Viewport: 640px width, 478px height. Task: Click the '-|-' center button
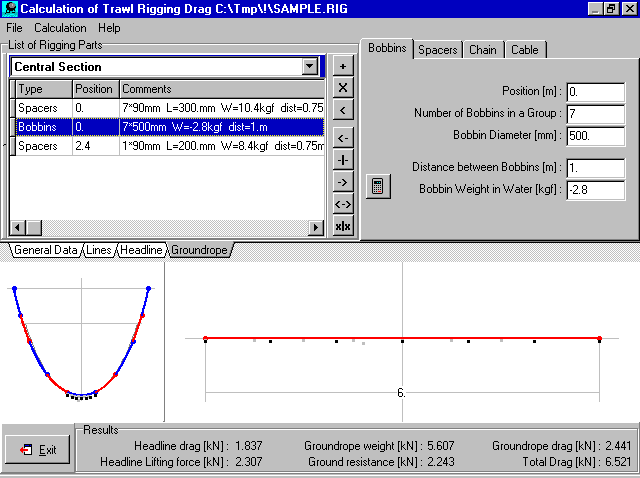[343, 160]
